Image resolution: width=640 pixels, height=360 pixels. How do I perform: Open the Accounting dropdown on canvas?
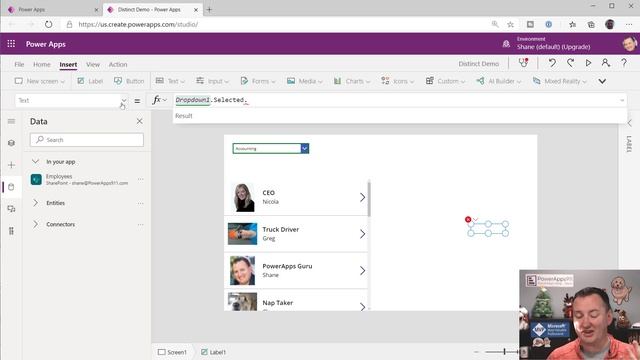pos(304,149)
